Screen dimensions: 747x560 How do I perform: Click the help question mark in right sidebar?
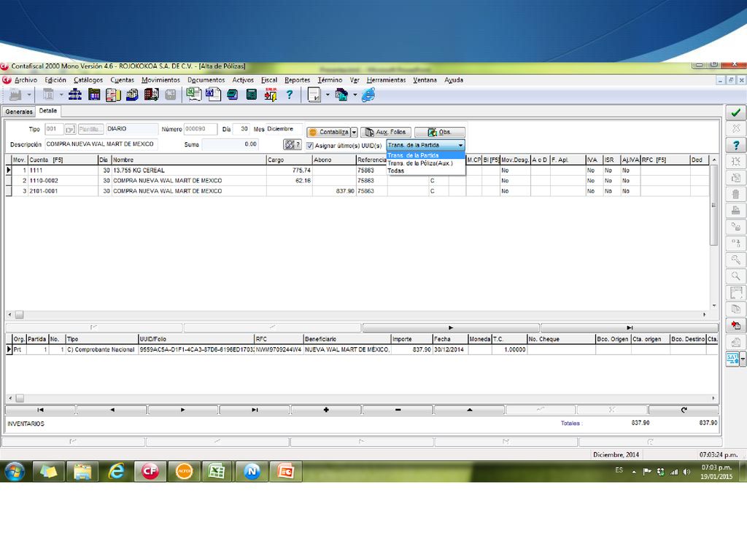pos(735,145)
